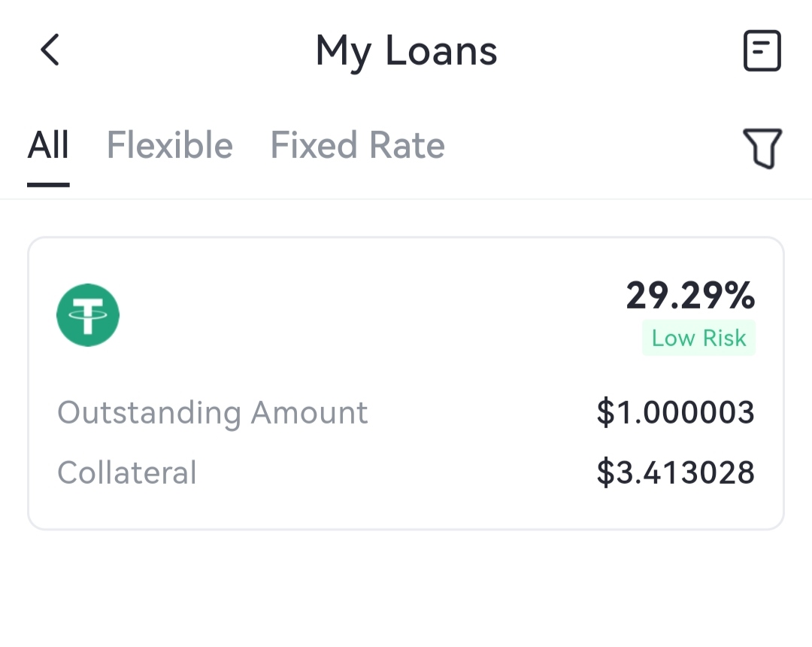The image size is (812, 647).
Task: Click header space between back arrow and title
Action: (180, 51)
